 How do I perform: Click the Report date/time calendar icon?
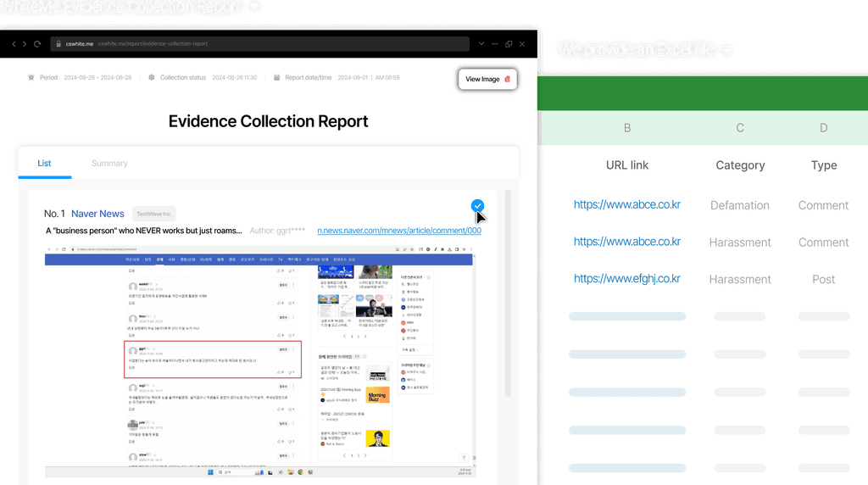point(277,77)
